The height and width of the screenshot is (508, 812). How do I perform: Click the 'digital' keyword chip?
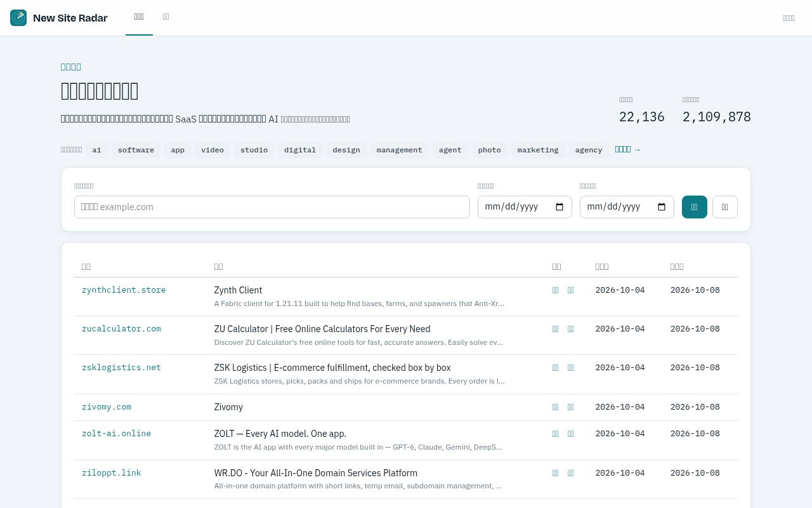[300, 150]
